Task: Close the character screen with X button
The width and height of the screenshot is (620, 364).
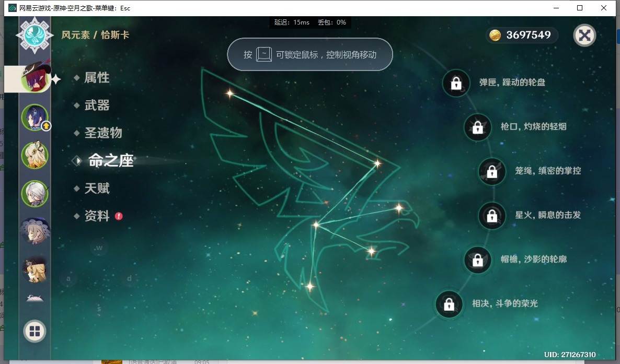Action: point(584,36)
